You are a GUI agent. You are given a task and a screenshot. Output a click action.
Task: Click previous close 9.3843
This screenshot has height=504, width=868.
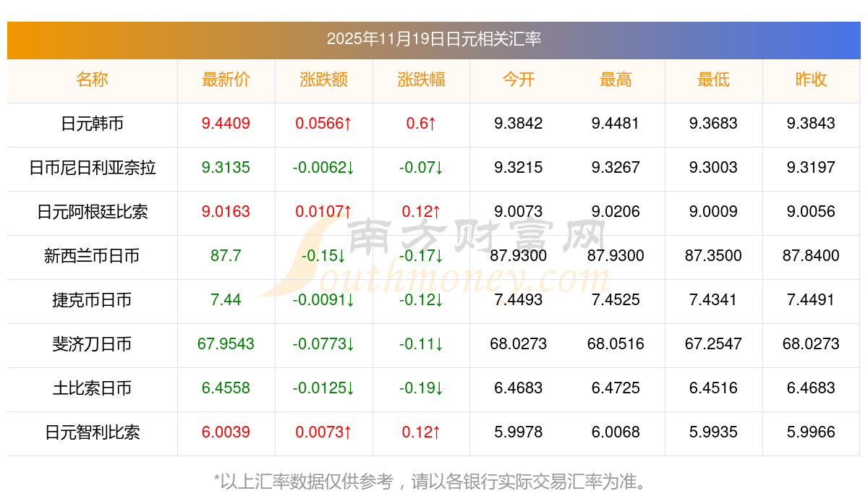point(811,124)
